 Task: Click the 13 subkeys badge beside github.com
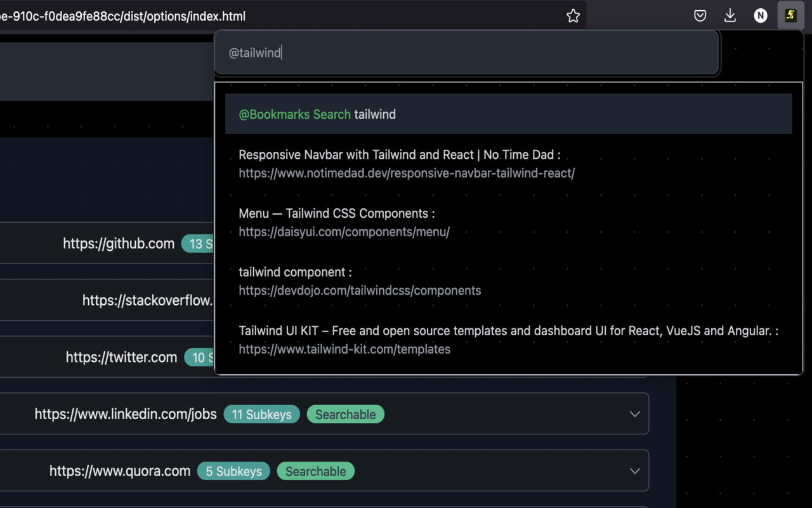tap(198, 243)
